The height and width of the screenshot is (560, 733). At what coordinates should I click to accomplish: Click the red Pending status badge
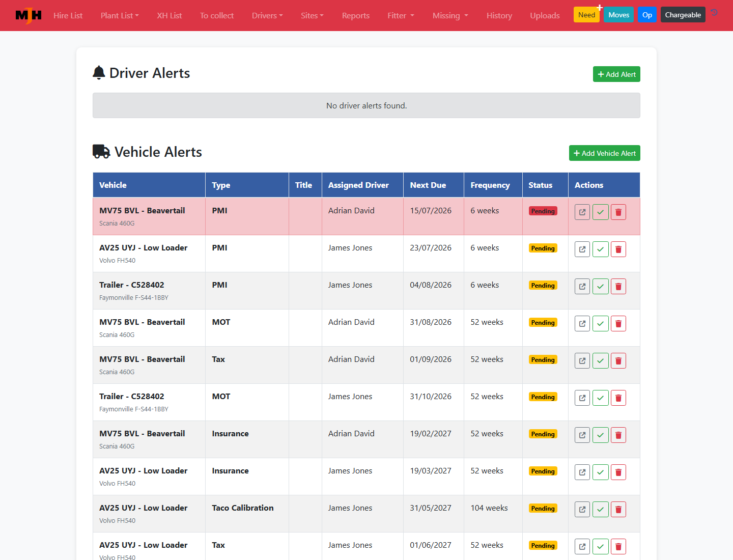(x=543, y=211)
